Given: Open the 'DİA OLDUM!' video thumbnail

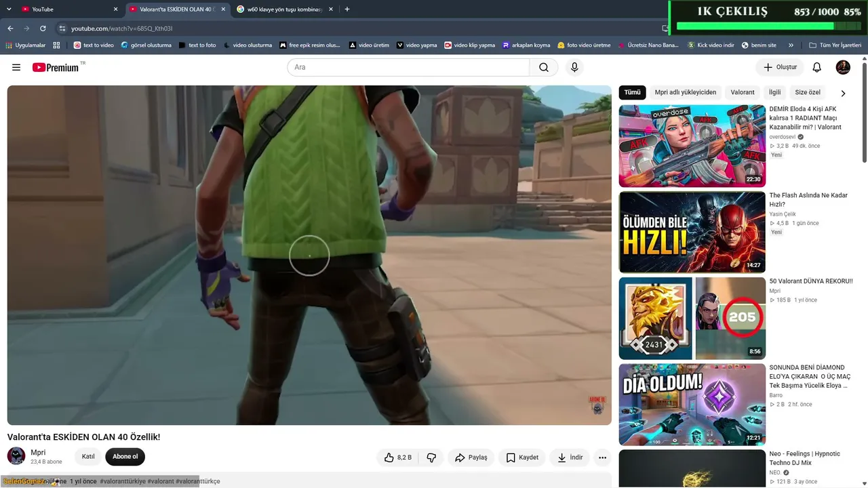Looking at the screenshot, I should (x=692, y=405).
